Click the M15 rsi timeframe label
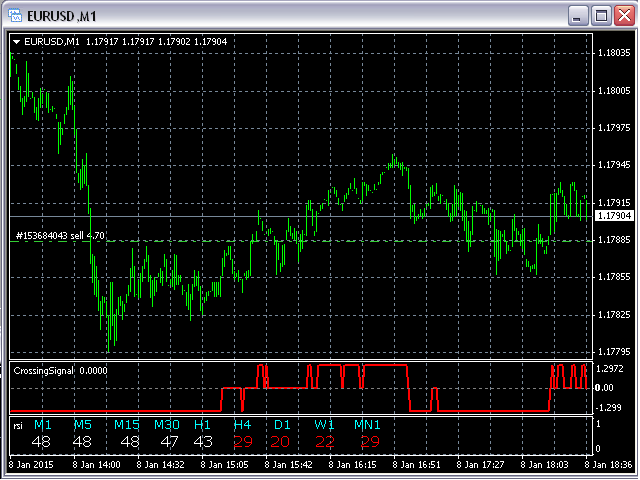 [x=127, y=425]
